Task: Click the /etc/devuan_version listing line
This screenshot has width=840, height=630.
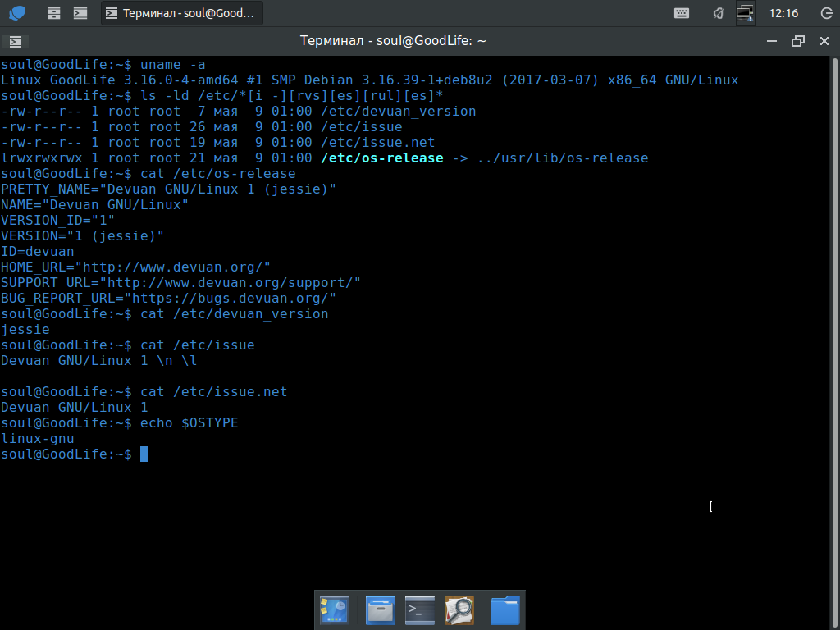Action: point(239,112)
